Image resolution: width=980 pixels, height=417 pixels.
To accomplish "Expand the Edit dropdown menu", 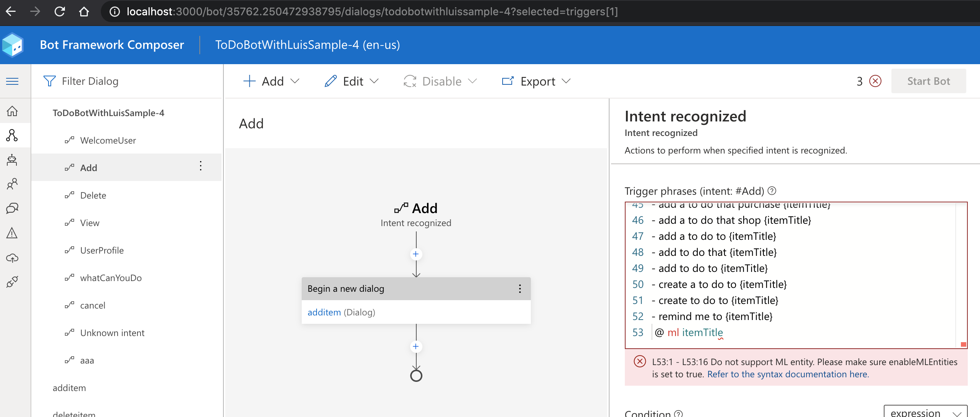I will click(x=352, y=81).
